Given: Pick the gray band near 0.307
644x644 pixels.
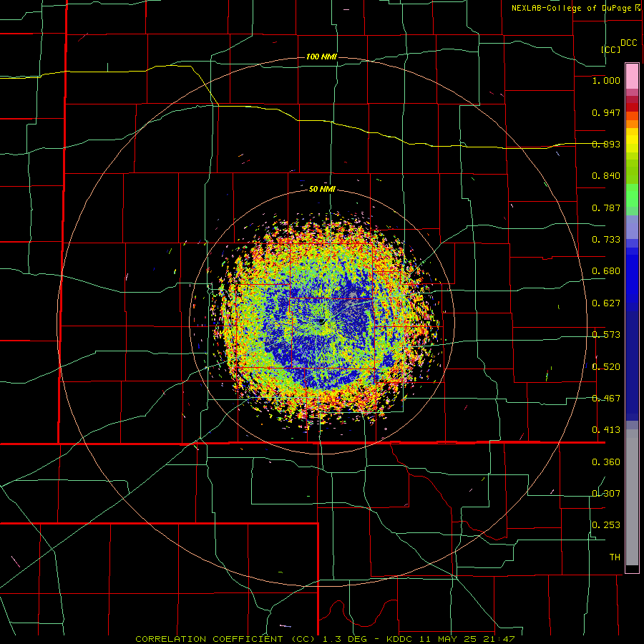Looking at the screenshot, I should 632,497.
